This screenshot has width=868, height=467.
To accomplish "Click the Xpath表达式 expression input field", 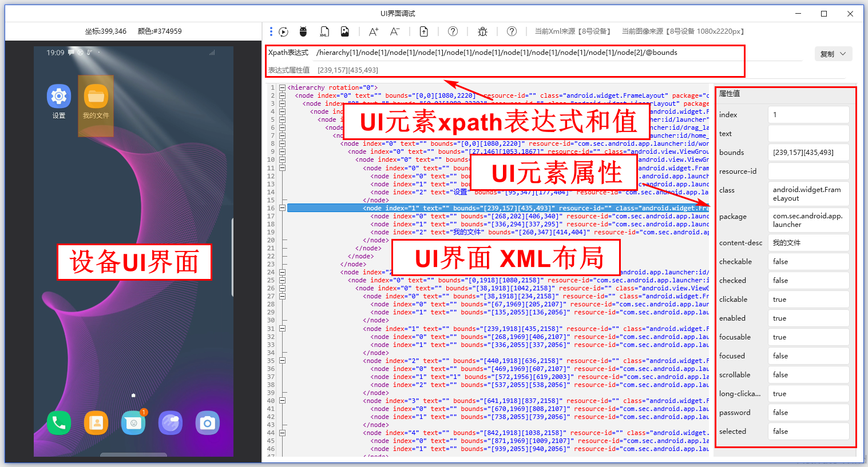I will (558, 53).
